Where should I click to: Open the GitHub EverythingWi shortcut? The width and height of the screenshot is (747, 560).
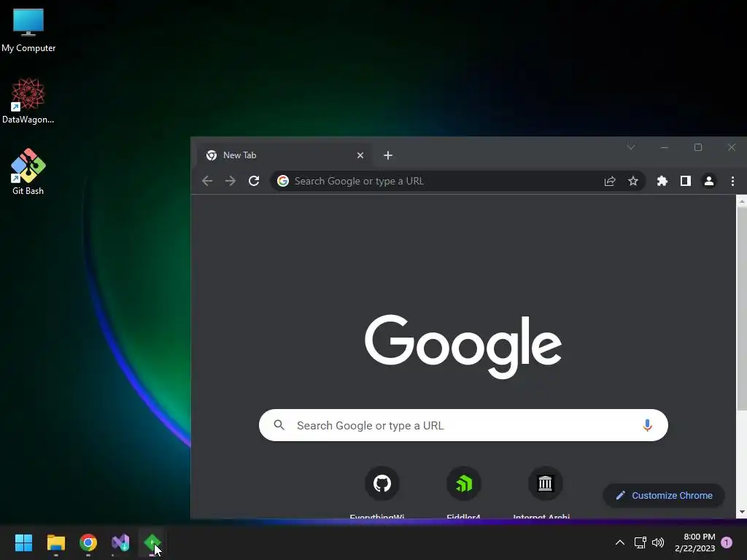[382, 491]
